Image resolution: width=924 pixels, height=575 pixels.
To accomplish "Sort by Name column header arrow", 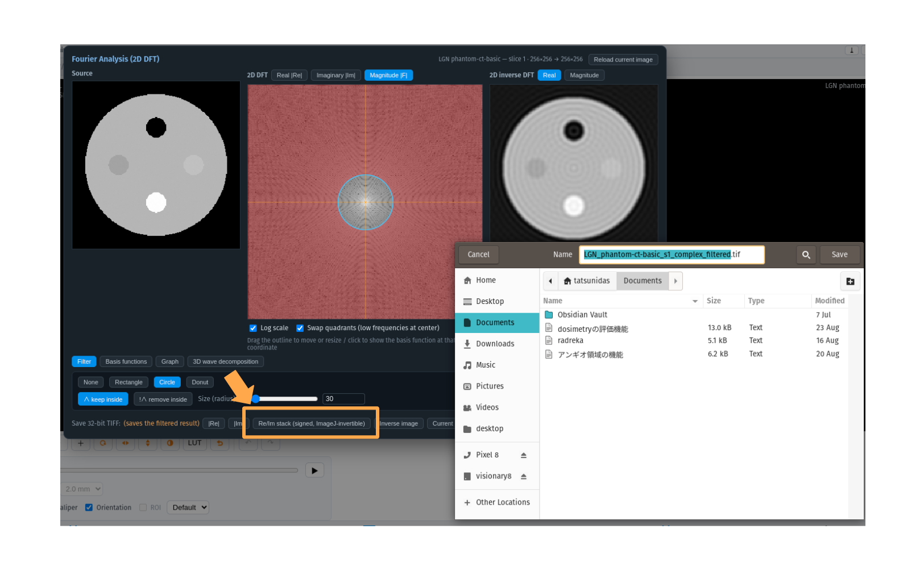I will tap(695, 301).
